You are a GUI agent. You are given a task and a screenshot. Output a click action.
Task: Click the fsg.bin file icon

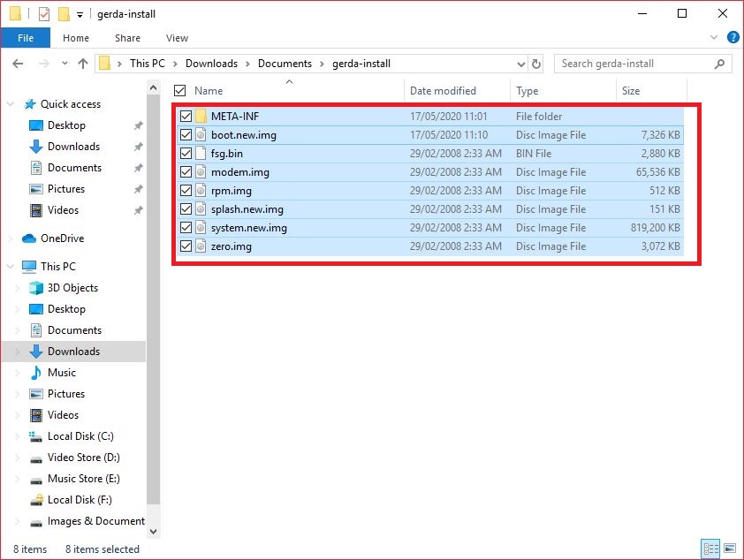point(201,153)
